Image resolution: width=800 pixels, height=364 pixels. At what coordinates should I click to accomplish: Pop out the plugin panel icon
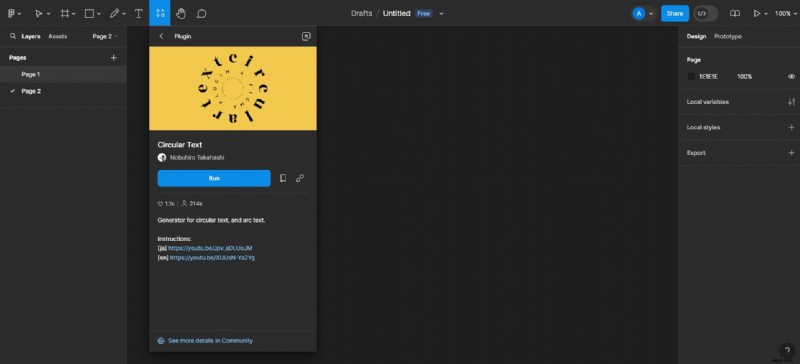[x=306, y=36]
